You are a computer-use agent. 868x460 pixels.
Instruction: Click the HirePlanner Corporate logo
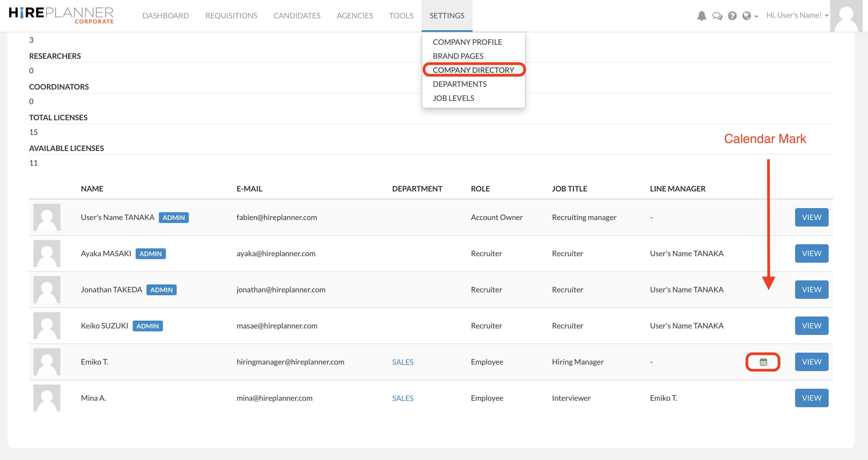pos(61,15)
